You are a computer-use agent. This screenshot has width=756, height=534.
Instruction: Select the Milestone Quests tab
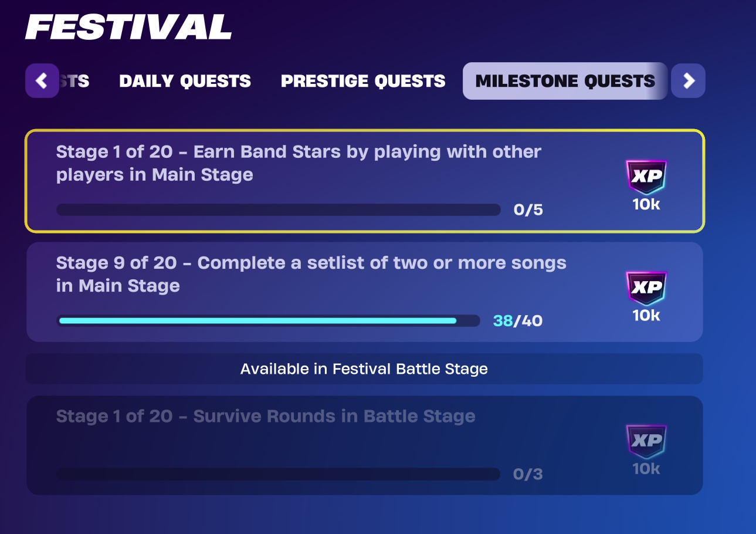click(x=565, y=81)
